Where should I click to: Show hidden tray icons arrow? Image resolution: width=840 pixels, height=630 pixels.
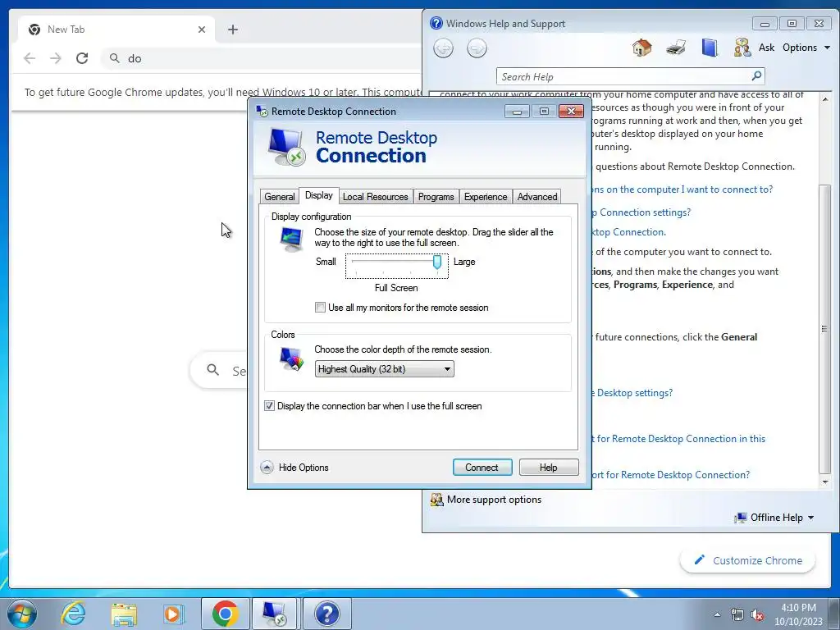coord(717,615)
